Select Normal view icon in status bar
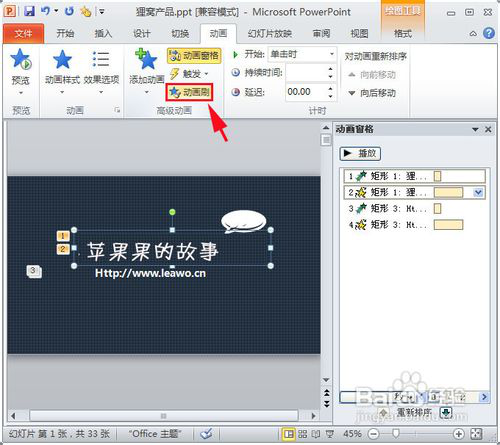Image resolution: width=500 pixels, height=445 pixels. pyautogui.click(x=289, y=434)
